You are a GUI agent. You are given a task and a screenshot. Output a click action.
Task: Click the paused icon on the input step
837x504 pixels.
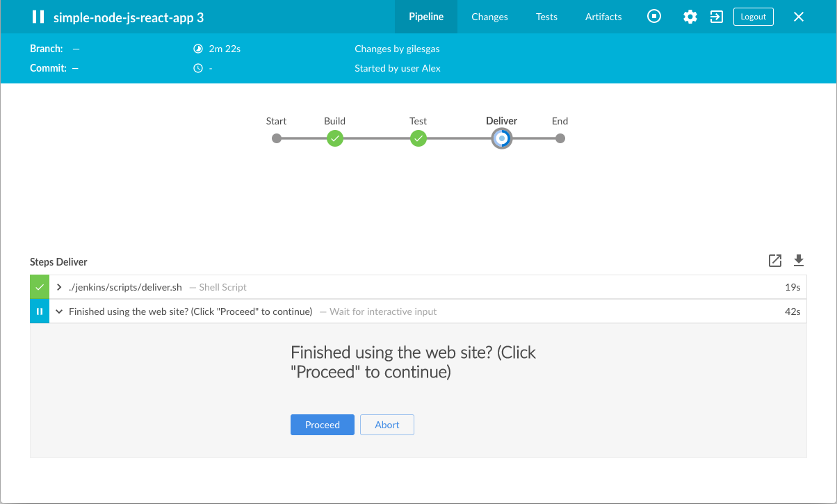tap(40, 311)
